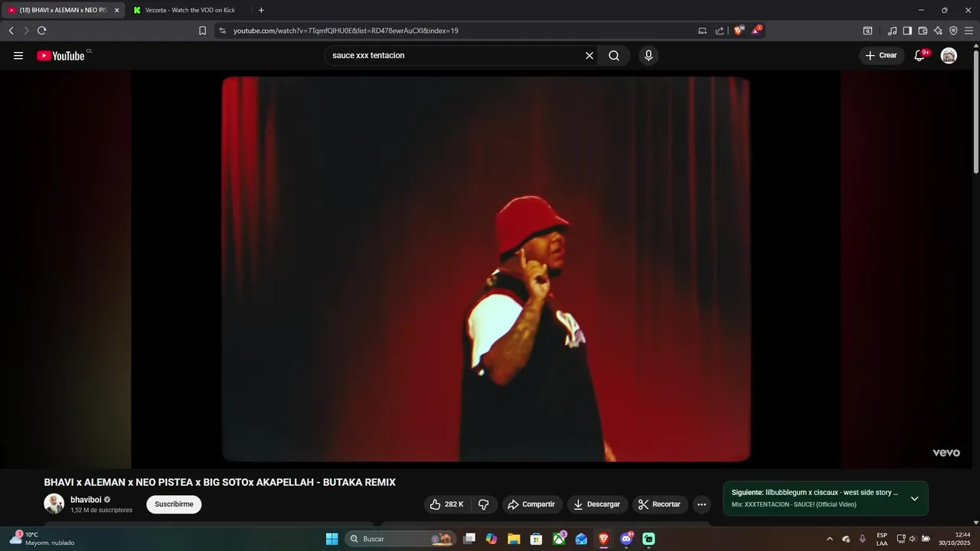Run search with the magnifier button

[x=614, y=55]
